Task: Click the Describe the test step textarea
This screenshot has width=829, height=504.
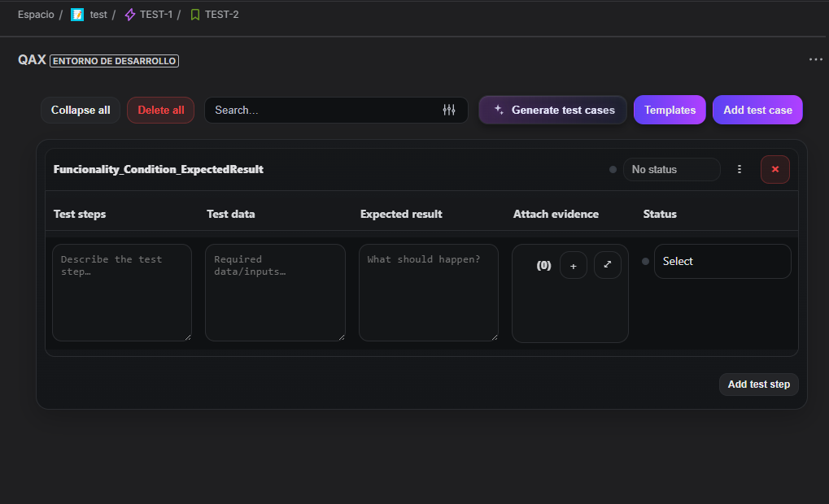Action: point(122,293)
